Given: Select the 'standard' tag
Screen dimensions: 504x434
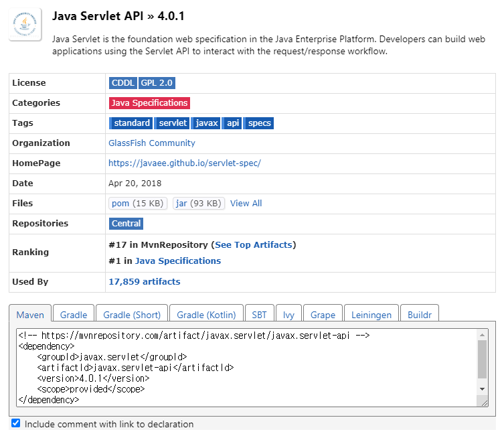Looking at the screenshot, I should (x=131, y=123).
